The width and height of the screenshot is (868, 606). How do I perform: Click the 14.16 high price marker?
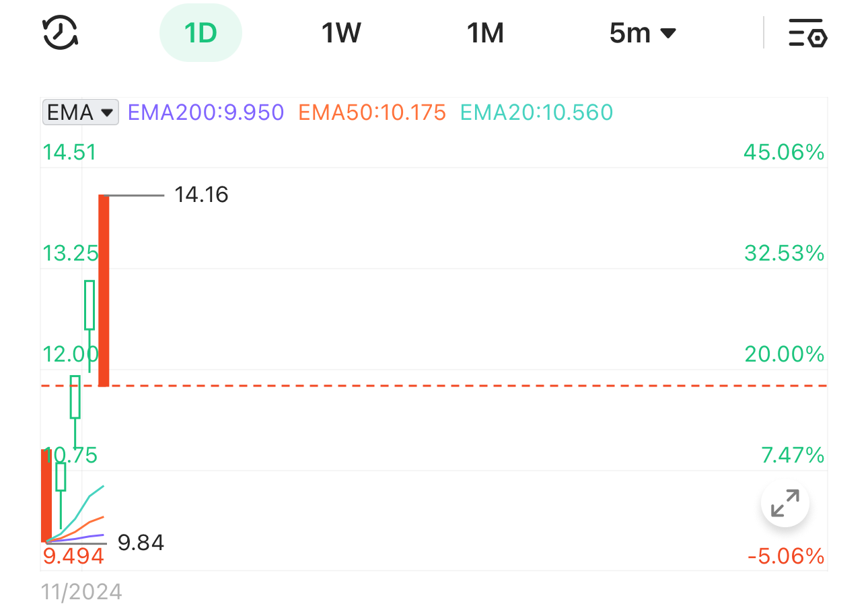tap(201, 195)
